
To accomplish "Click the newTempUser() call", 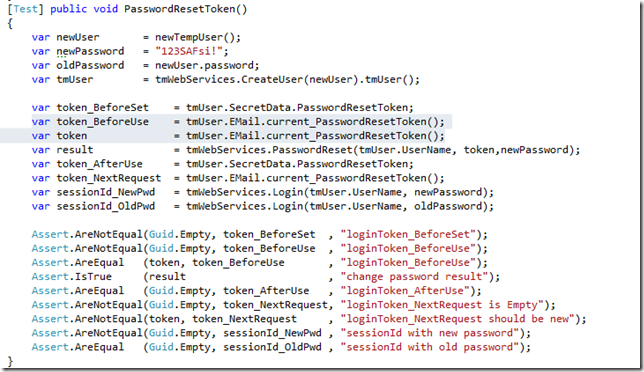I will tap(198, 37).
